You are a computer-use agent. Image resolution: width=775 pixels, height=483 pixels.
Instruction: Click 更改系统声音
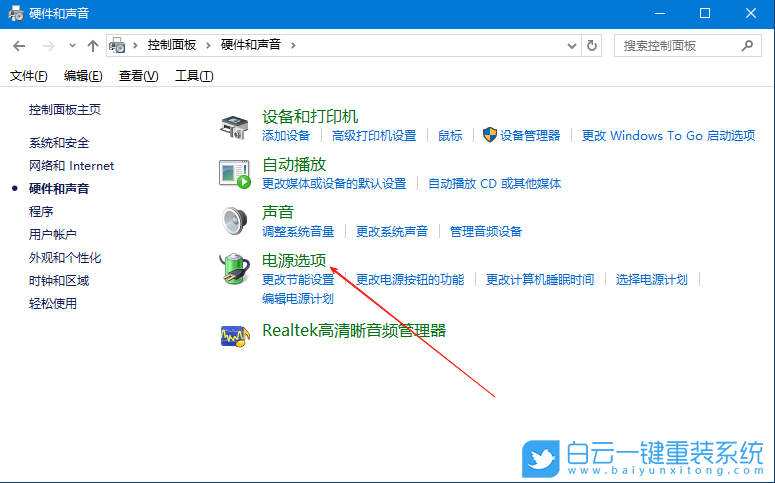(392, 232)
